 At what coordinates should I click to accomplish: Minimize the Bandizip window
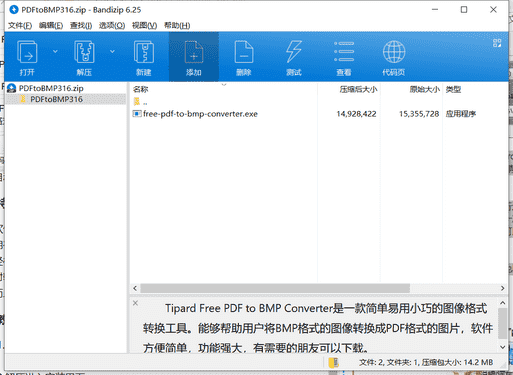pos(435,10)
